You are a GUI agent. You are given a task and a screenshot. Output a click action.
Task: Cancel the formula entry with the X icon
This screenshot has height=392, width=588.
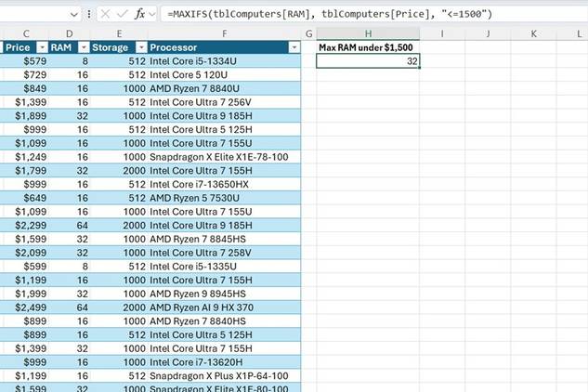[x=105, y=14]
